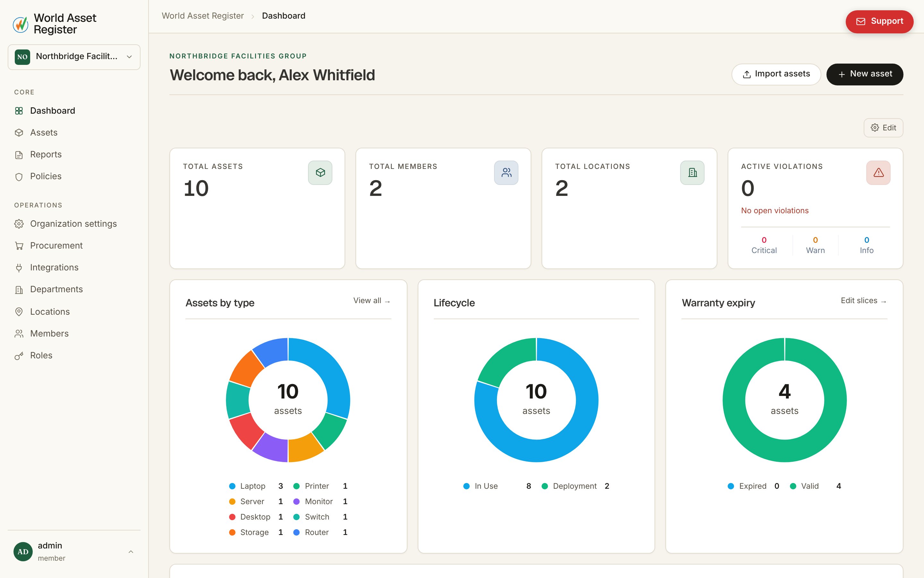This screenshot has height=578, width=924.
Task: Click Import assets button
Action: click(x=776, y=74)
